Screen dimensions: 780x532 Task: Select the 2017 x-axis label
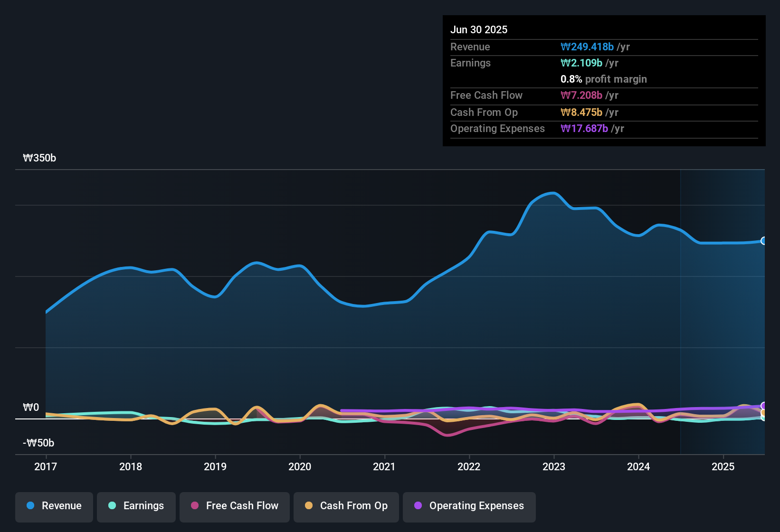(46, 466)
